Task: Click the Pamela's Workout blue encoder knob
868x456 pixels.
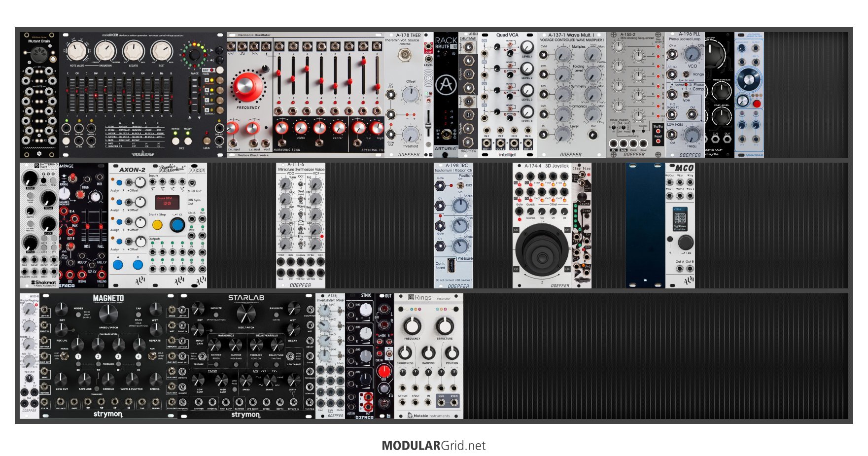Action: [x=177, y=225]
